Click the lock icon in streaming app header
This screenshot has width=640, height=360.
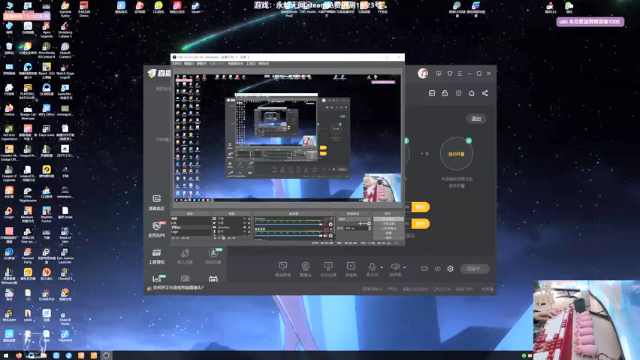pyautogui.click(x=445, y=93)
